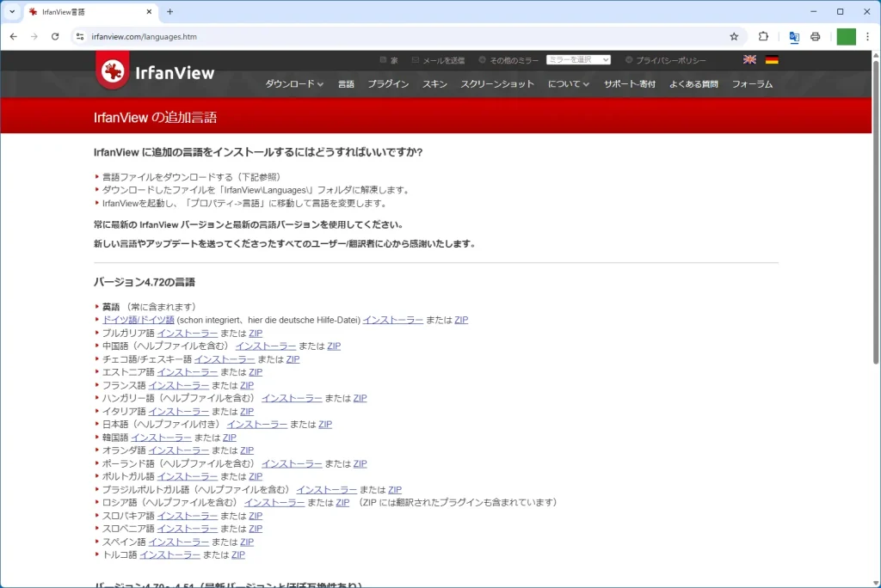Image resolution: width=881 pixels, height=588 pixels.
Task: Download the トルコ語 インストーラー
Action: [x=169, y=554]
